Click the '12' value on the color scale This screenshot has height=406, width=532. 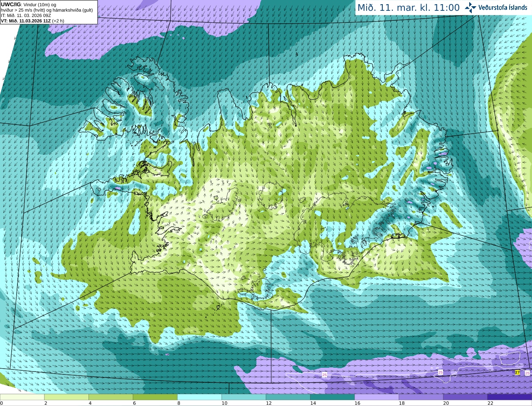point(268,403)
